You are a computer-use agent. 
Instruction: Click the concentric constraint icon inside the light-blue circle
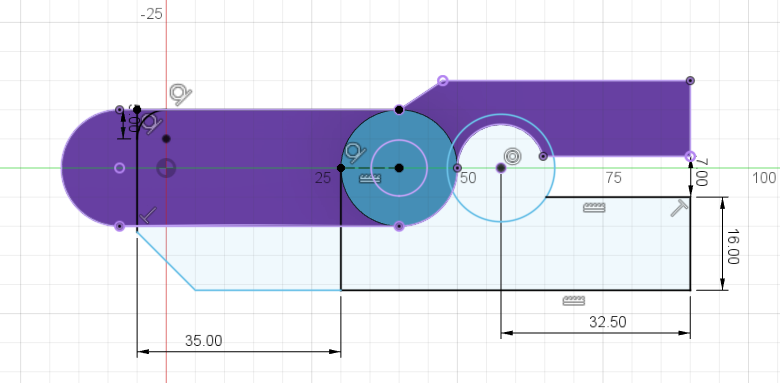coord(512,157)
